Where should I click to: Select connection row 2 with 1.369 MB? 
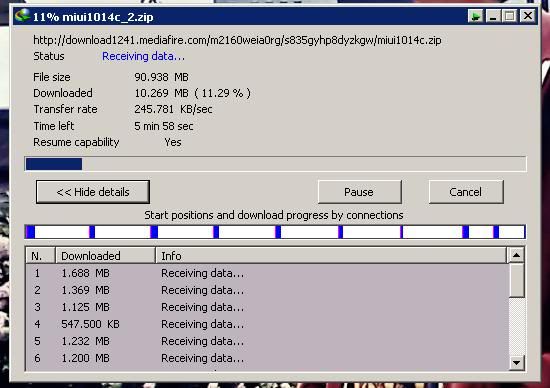tap(267, 290)
